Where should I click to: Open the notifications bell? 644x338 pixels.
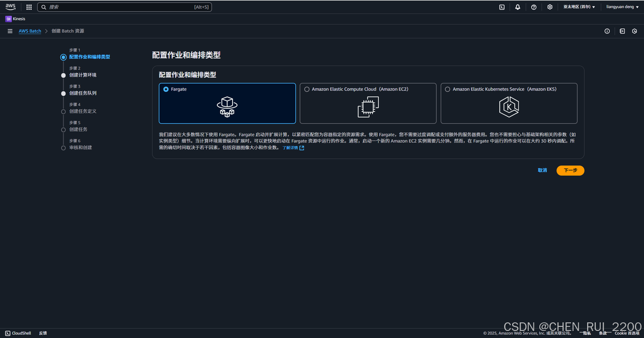(518, 7)
